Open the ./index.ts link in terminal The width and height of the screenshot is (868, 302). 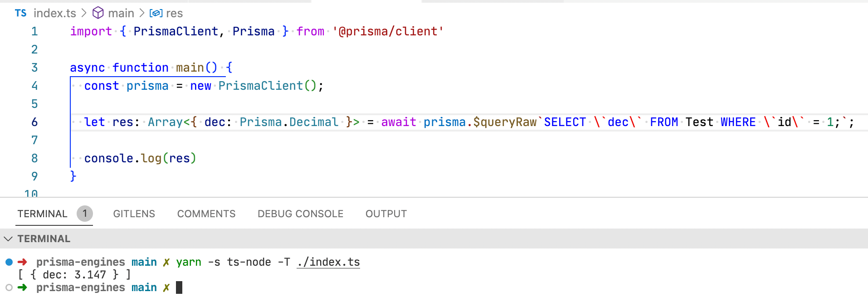click(328, 262)
